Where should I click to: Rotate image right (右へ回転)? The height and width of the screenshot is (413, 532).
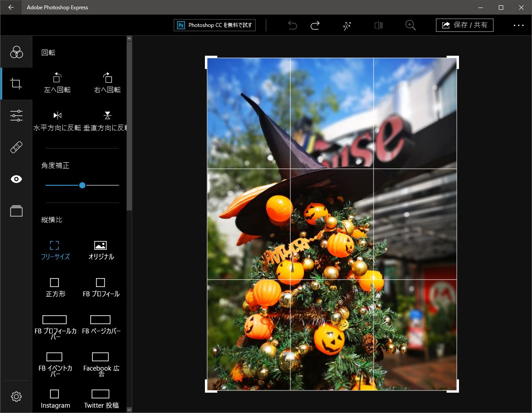[x=108, y=83]
